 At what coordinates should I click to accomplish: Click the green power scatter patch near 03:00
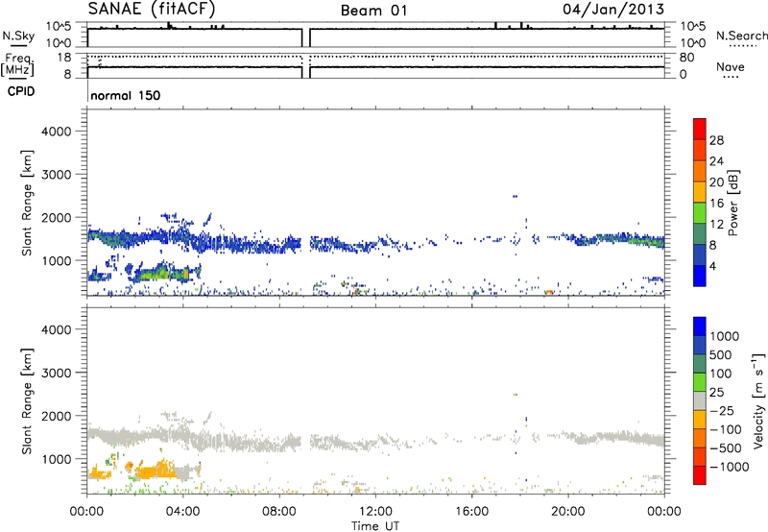pyautogui.click(x=161, y=273)
